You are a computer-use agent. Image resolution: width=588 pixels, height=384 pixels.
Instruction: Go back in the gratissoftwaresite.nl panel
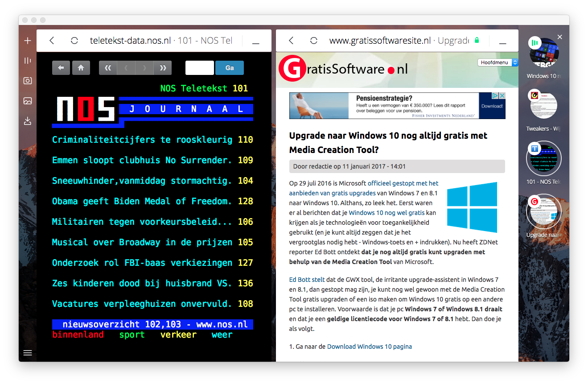coord(291,41)
